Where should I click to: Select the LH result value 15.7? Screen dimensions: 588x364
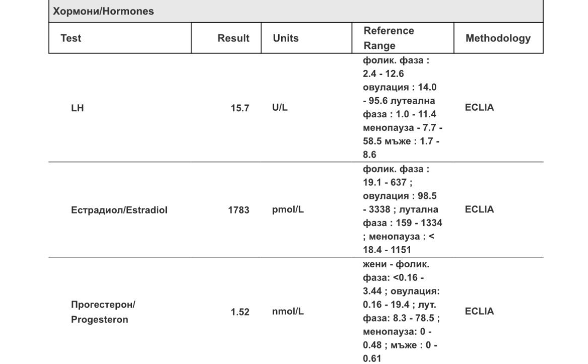pyautogui.click(x=240, y=108)
